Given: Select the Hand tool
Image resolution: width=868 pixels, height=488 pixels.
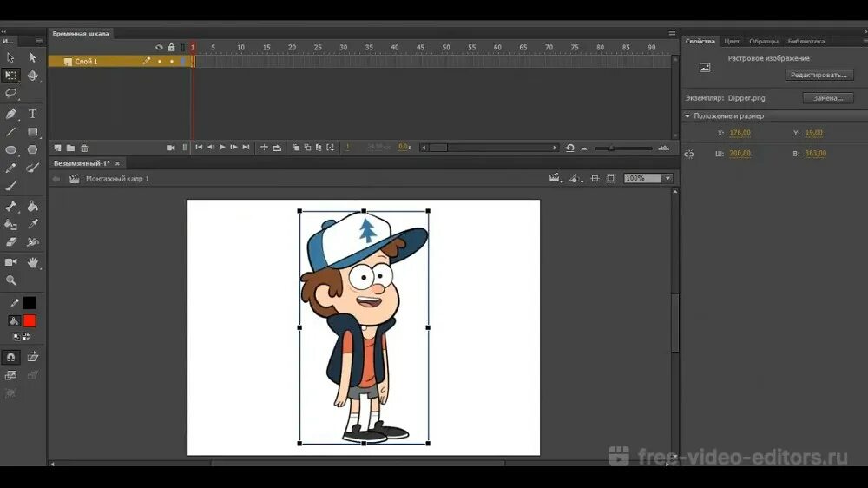Looking at the screenshot, I should click(x=33, y=262).
